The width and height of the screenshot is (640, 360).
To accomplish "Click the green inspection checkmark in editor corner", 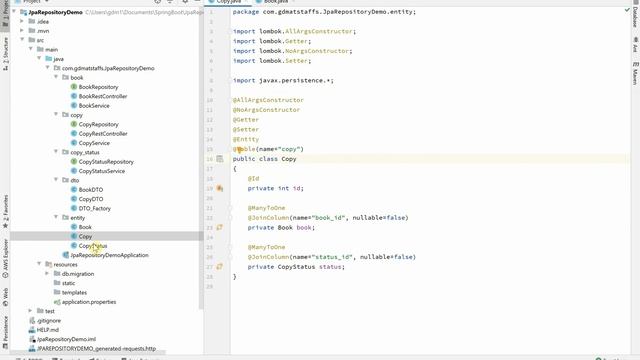I will [627, 10].
